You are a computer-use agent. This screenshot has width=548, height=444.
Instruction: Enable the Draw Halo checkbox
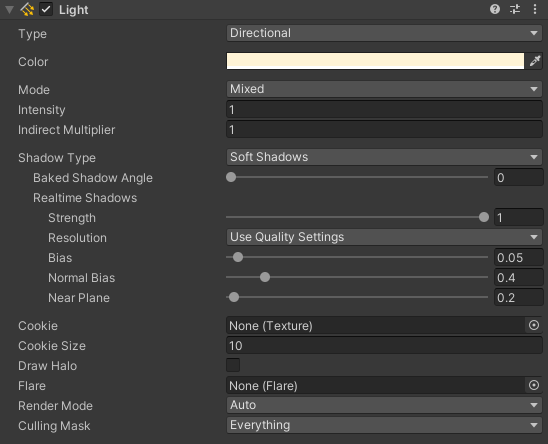tap(233, 365)
